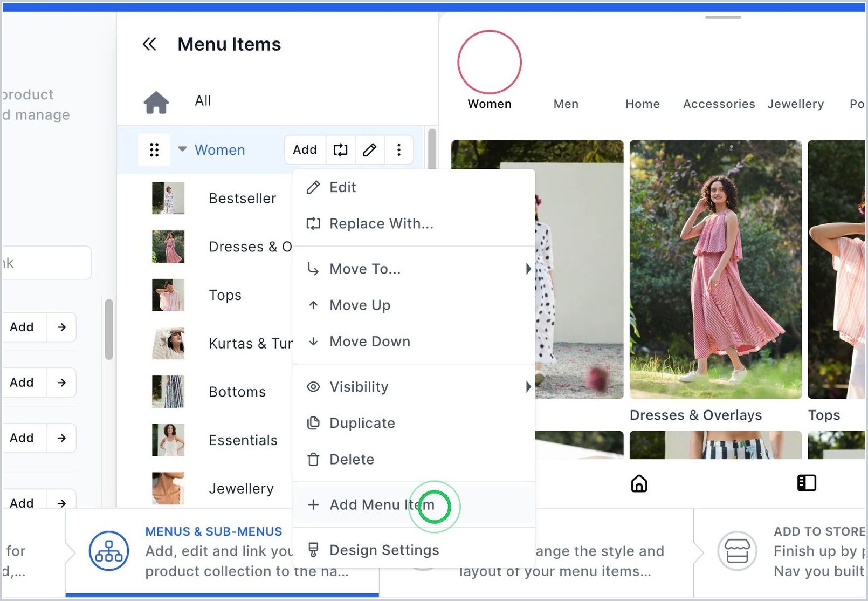Select the Home category in preview

[643, 104]
